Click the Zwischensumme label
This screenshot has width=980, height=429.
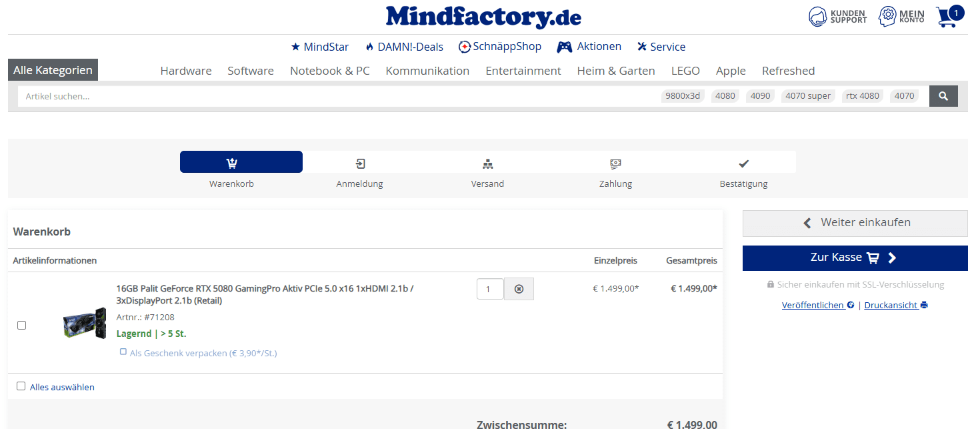click(522, 424)
